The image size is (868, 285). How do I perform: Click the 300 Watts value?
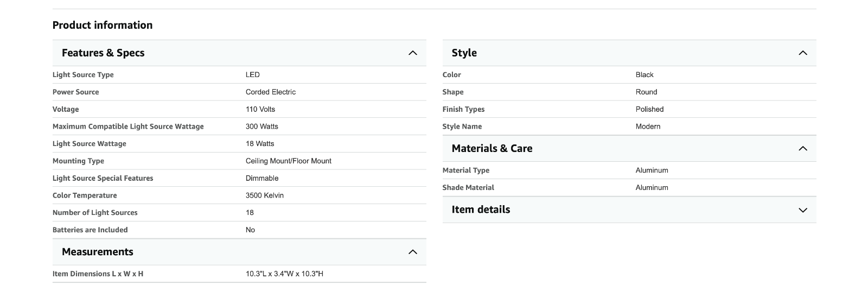click(261, 126)
